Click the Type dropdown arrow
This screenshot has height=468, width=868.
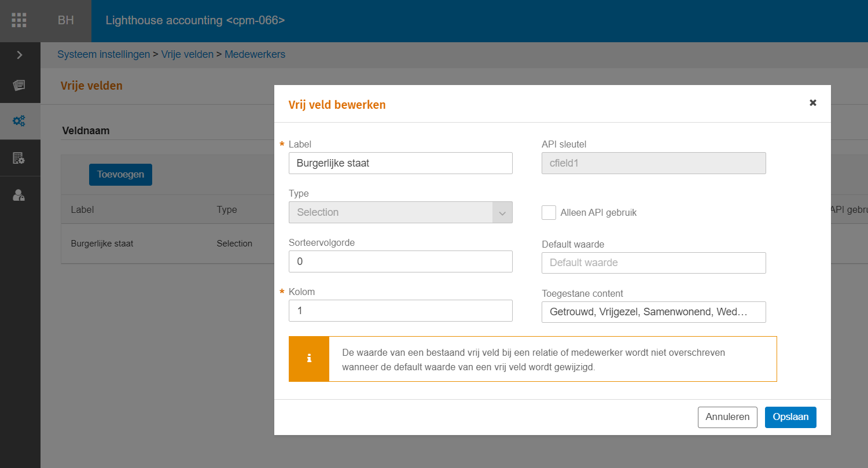click(502, 212)
